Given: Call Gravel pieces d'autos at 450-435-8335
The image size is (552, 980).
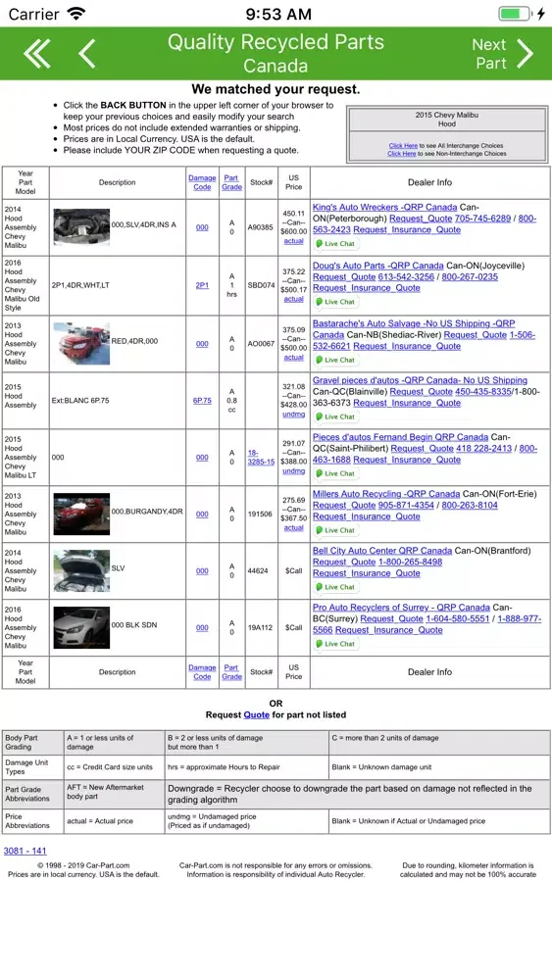Looking at the screenshot, I should (484, 392).
